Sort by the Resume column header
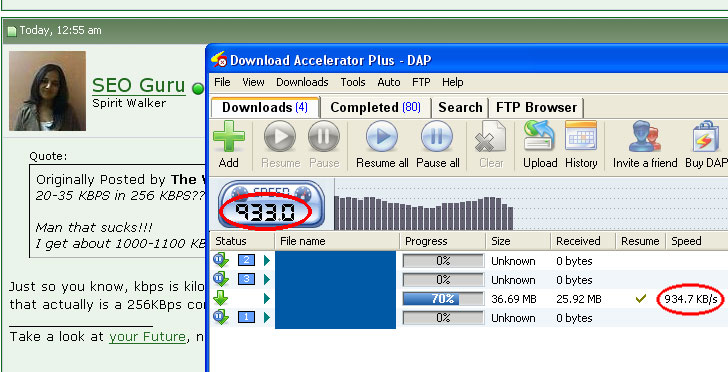Image resolution: width=728 pixels, height=372 pixels. 641,241
